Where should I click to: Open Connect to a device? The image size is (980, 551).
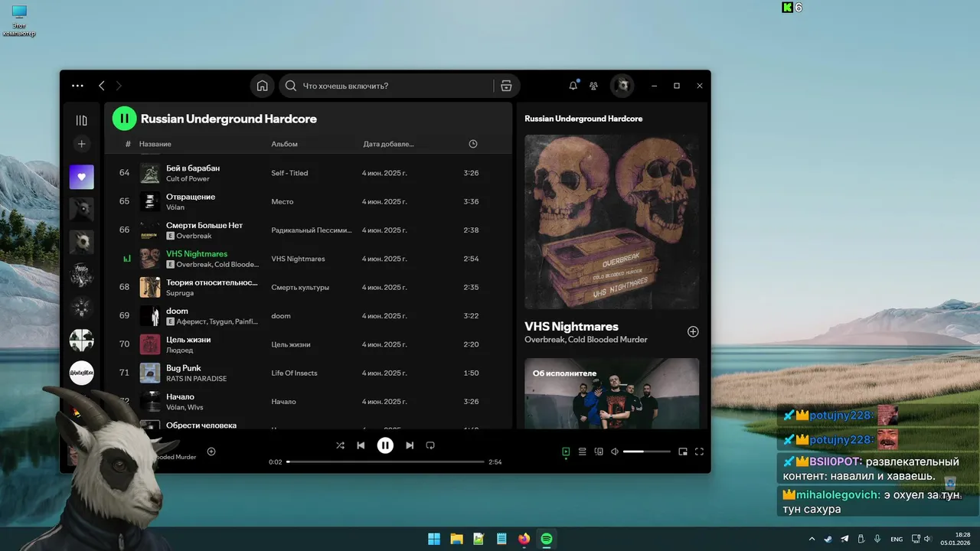[x=599, y=452]
